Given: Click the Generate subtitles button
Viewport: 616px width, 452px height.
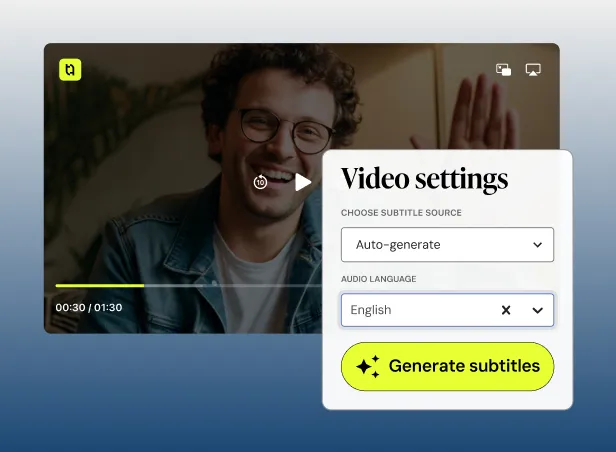Looking at the screenshot, I should (447, 366).
